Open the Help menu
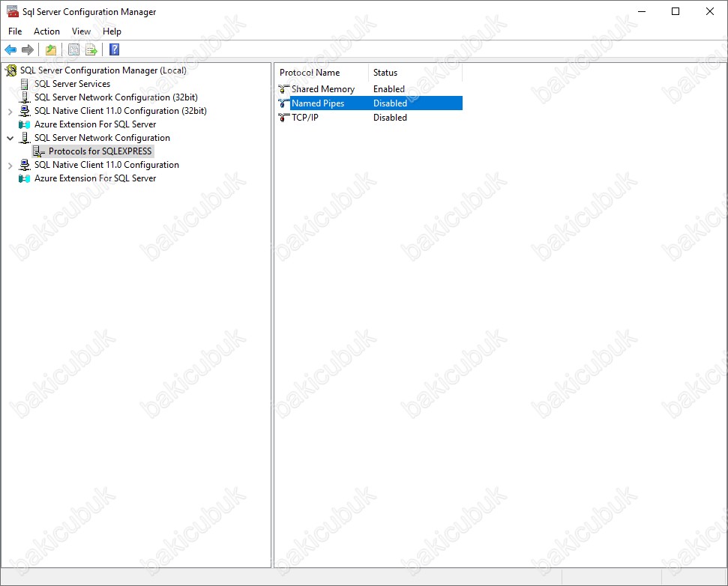The width and height of the screenshot is (728, 586). click(x=112, y=31)
